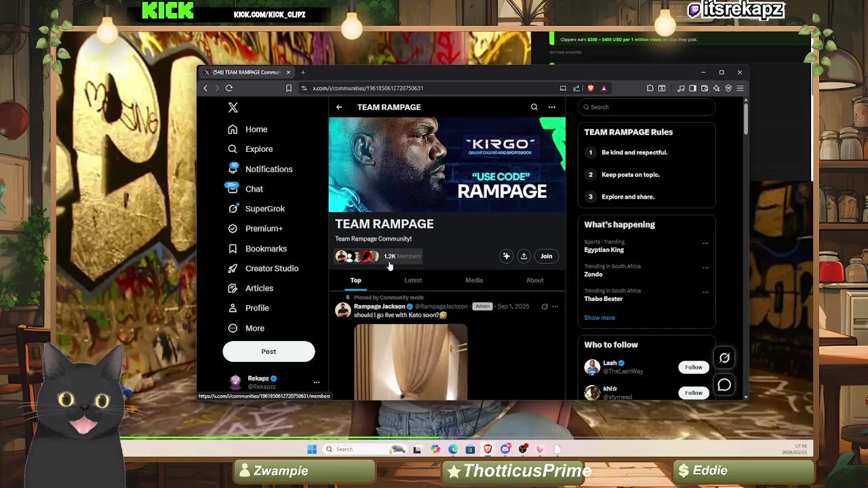Open Thabo Bester trend options dots
The width and height of the screenshot is (868, 488).
pyautogui.click(x=705, y=292)
